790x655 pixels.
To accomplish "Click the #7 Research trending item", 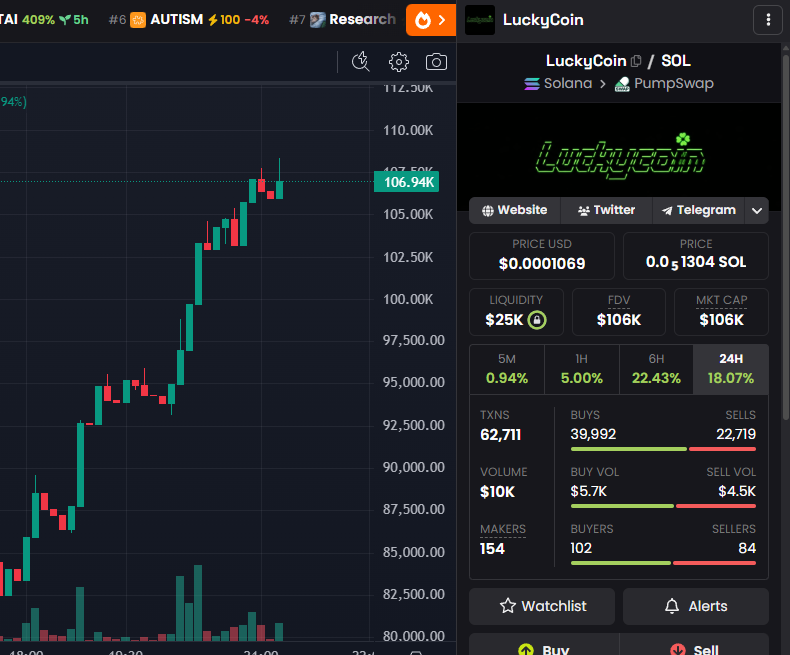I will [343, 20].
